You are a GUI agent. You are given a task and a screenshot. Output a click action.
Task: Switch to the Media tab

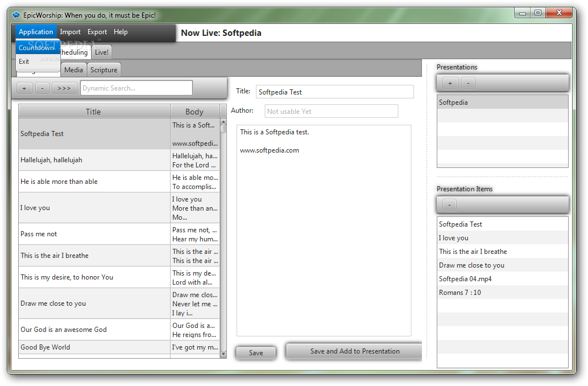73,70
